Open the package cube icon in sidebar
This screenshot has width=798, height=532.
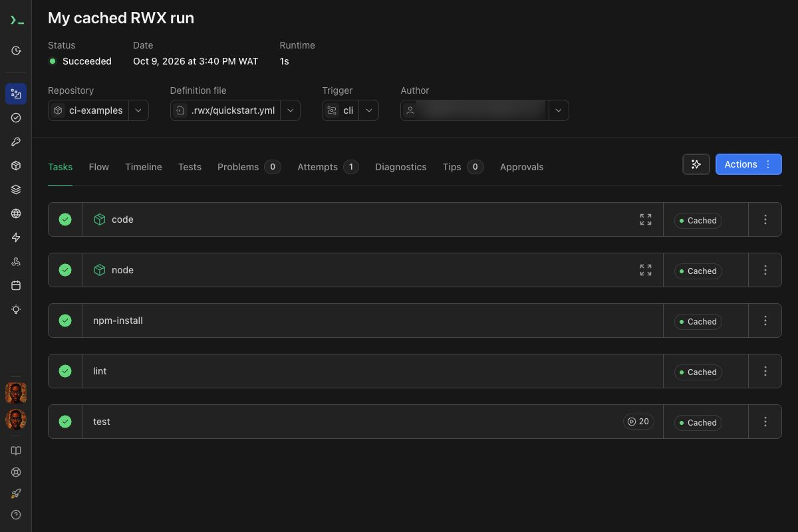16,166
